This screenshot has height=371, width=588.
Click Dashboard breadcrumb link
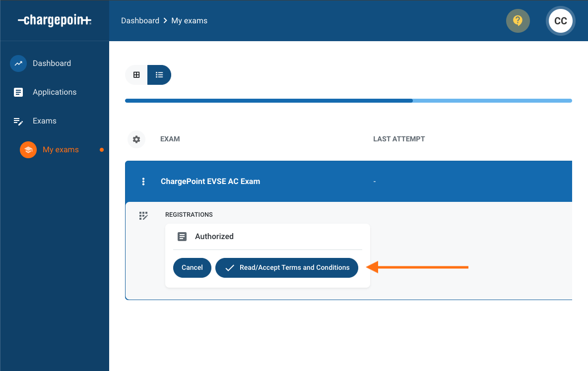click(140, 21)
